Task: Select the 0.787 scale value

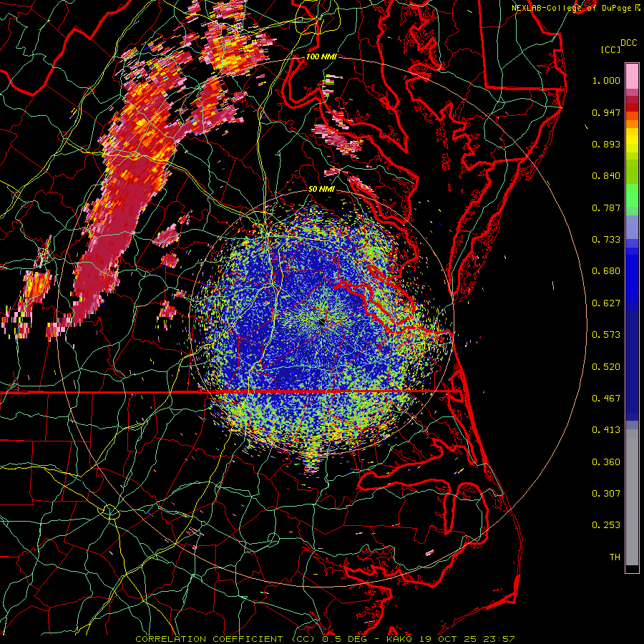Action: click(x=606, y=208)
